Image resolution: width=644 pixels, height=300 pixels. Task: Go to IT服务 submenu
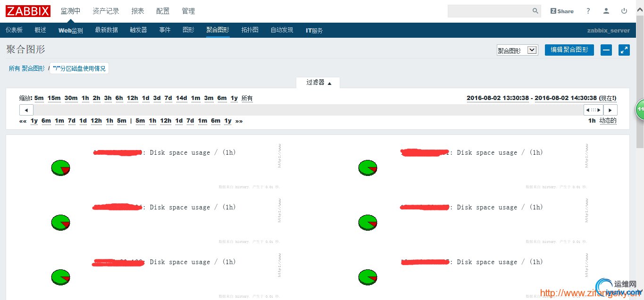click(x=315, y=30)
